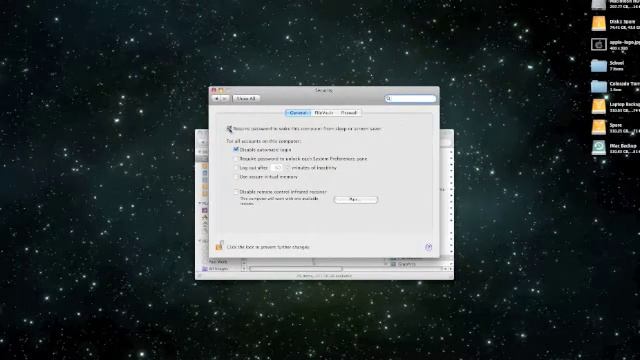Enable Disable remote control infrared receiver
Screen dimensions: 640x360
coord(236,191)
